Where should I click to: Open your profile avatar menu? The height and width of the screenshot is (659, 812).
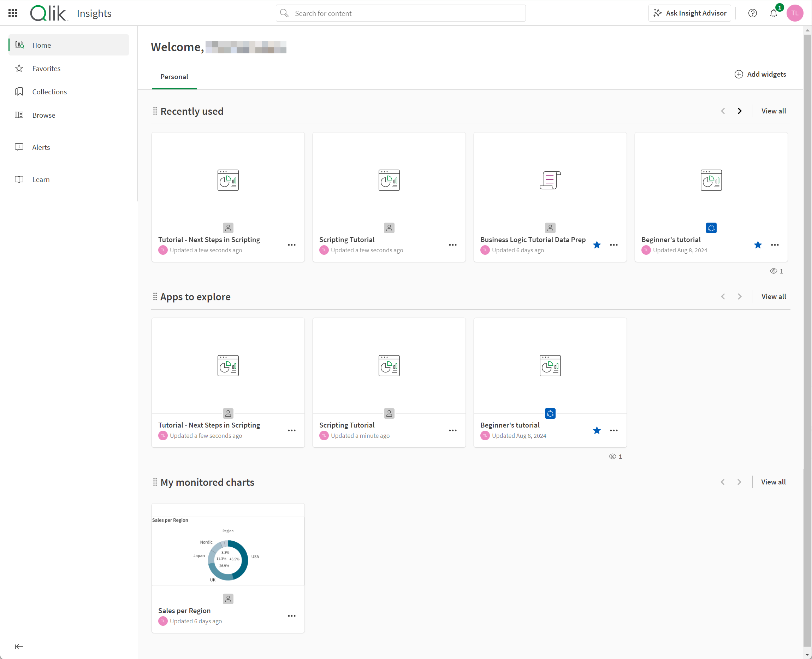click(x=795, y=13)
